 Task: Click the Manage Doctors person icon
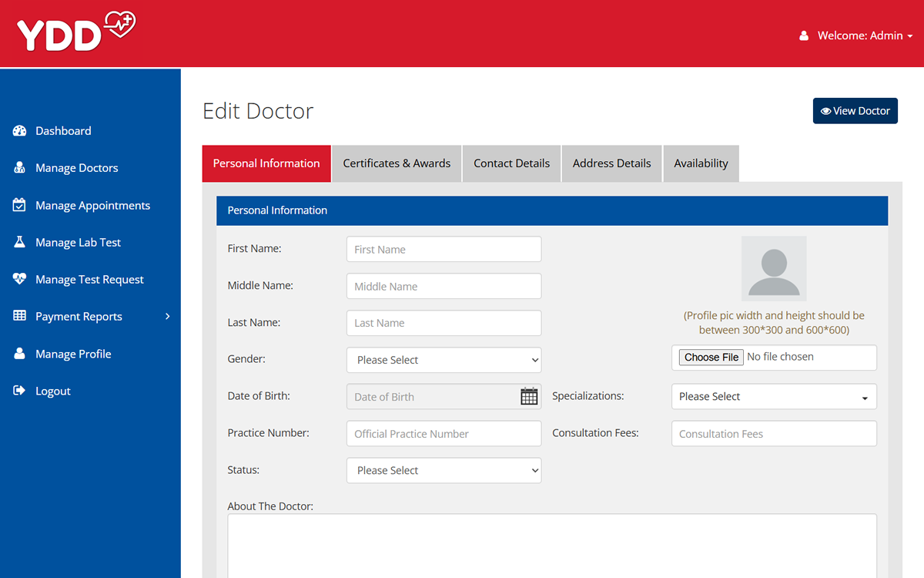tap(20, 168)
